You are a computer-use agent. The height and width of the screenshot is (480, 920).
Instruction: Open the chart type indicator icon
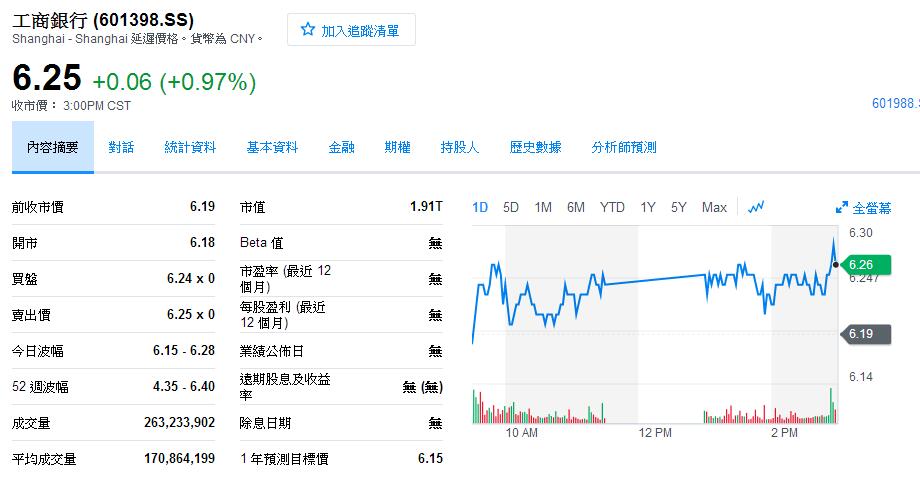[756, 207]
